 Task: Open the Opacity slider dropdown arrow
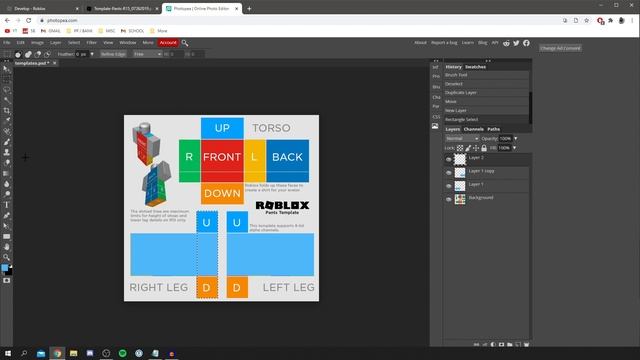point(516,139)
